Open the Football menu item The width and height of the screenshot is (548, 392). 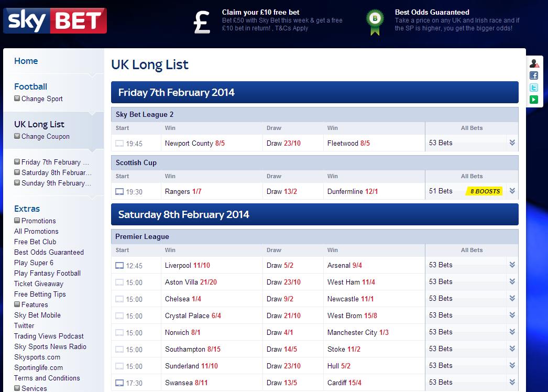[x=30, y=86]
